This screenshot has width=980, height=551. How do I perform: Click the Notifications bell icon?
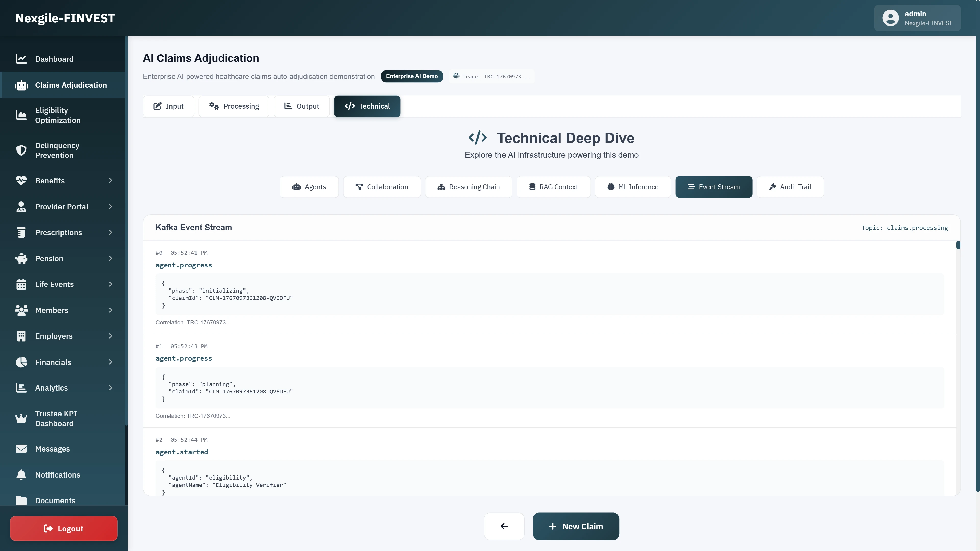click(21, 474)
